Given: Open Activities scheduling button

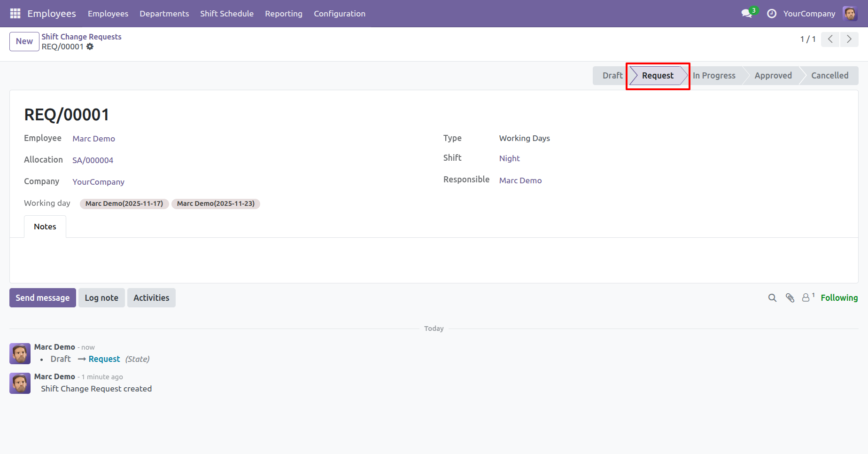Looking at the screenshot, I should tap(151, 298).
